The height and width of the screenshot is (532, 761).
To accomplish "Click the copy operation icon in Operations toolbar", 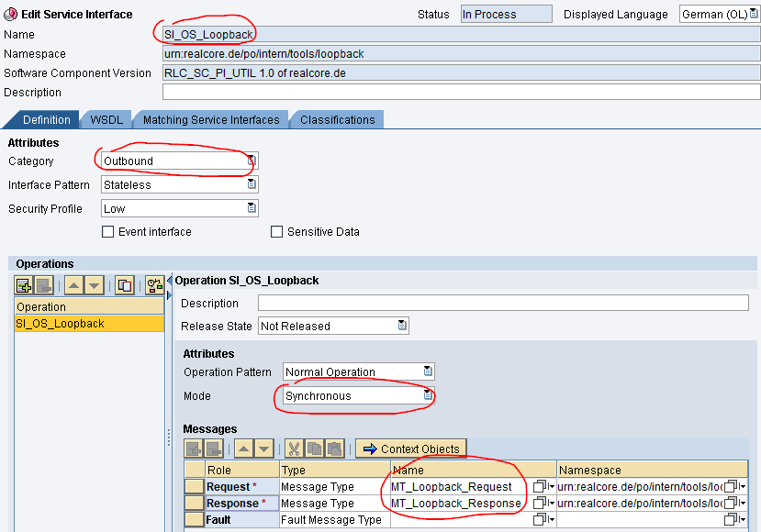I will pyautogui.click(x=125, y=285).
